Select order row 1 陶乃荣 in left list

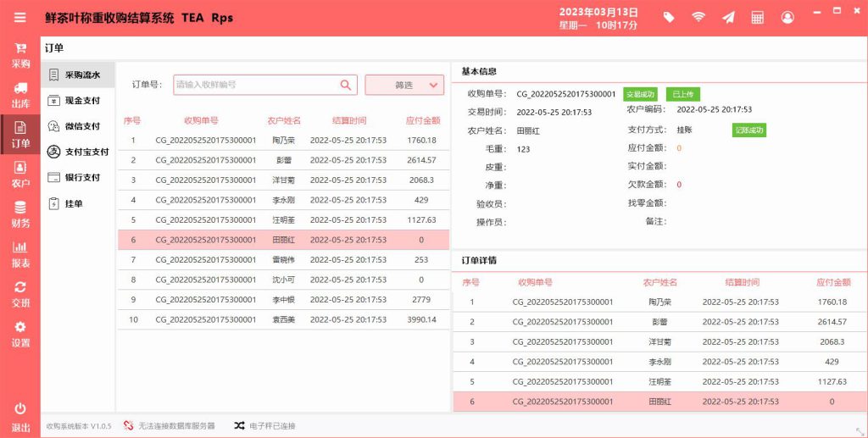tap(283, 141)
